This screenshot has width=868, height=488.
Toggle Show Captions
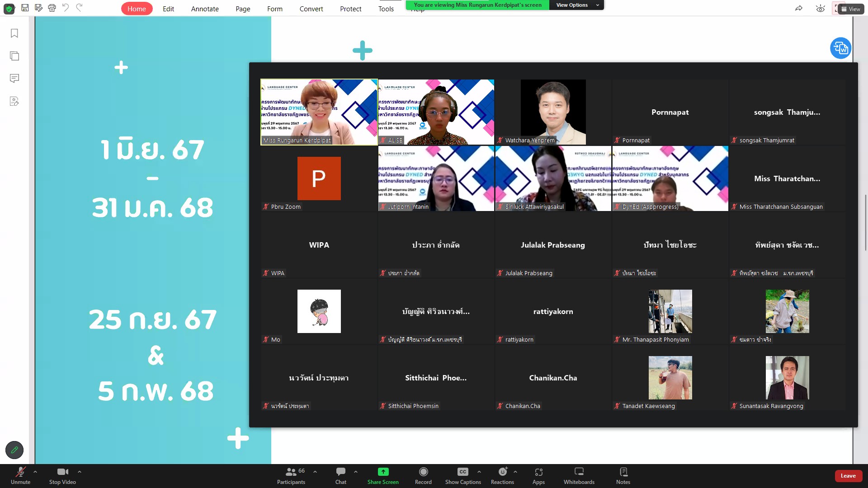(462, 472)
